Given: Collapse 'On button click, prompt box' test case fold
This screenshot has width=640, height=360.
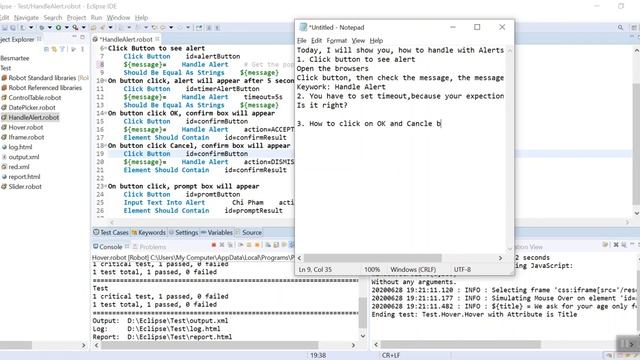Looking at the screenshot, I should point(106,186).
